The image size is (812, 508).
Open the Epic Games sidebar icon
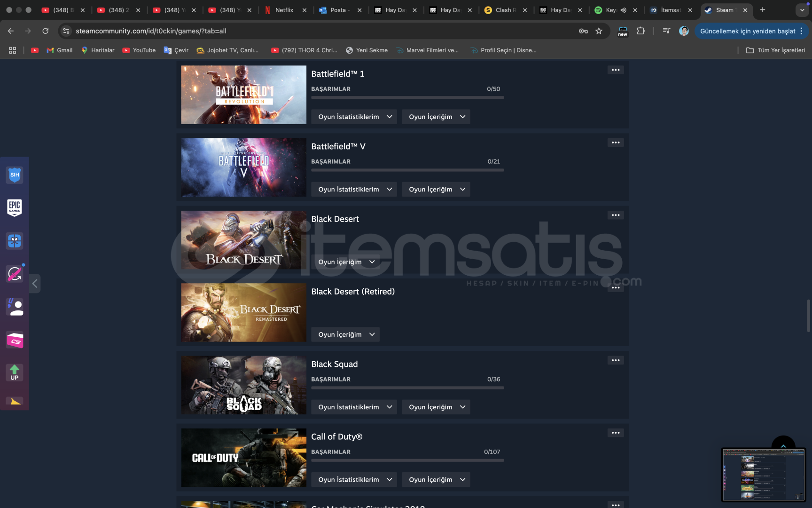click(x=15, y=207)
